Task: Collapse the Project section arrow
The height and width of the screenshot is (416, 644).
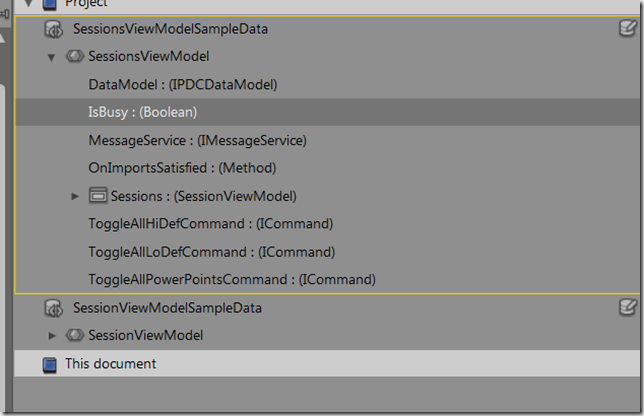Action: [28, 4]
